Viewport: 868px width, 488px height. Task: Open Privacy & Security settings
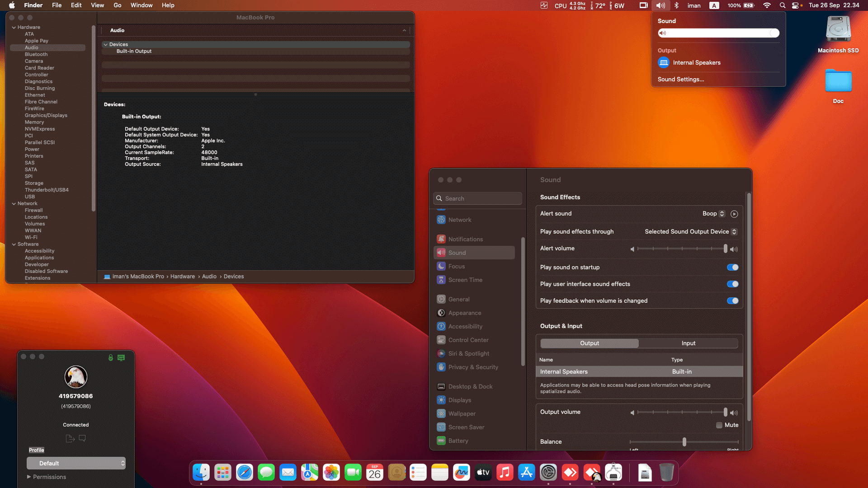472,367
